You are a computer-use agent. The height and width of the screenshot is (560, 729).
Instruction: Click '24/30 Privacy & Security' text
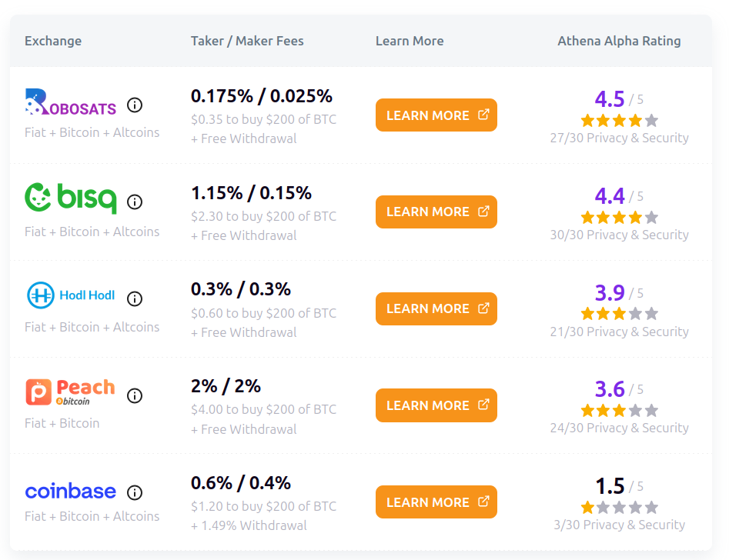point(619,428)
